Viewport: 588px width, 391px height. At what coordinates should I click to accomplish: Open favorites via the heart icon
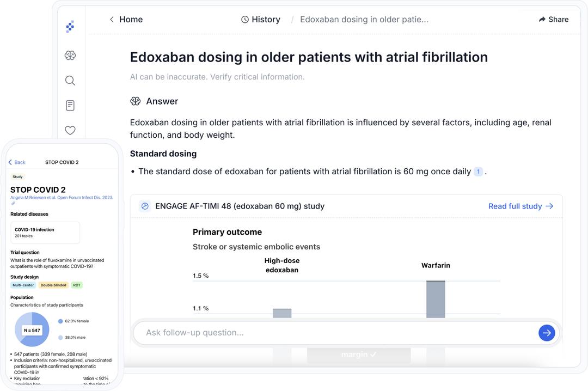point(70,130)
